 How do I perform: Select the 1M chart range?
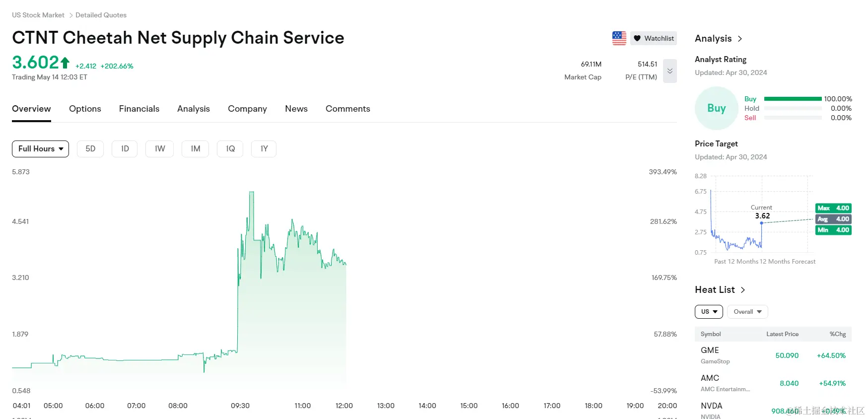[x=196, y=149]
